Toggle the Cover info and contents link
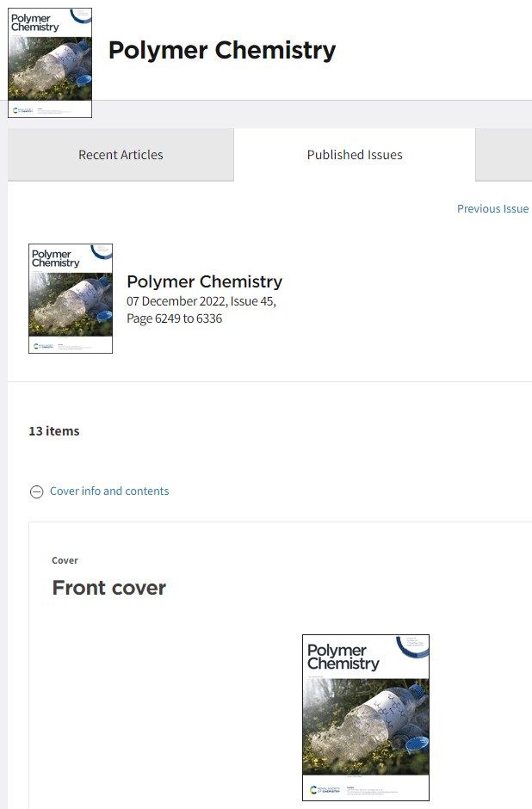The image size is (532, 809). point(109,491)
